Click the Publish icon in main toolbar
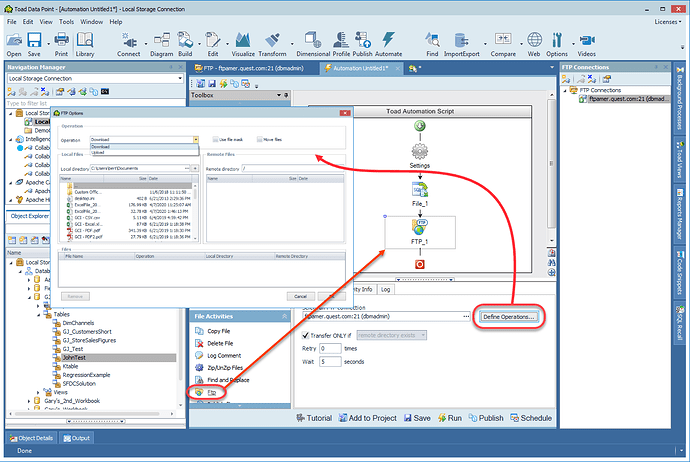 pos(363,44)
